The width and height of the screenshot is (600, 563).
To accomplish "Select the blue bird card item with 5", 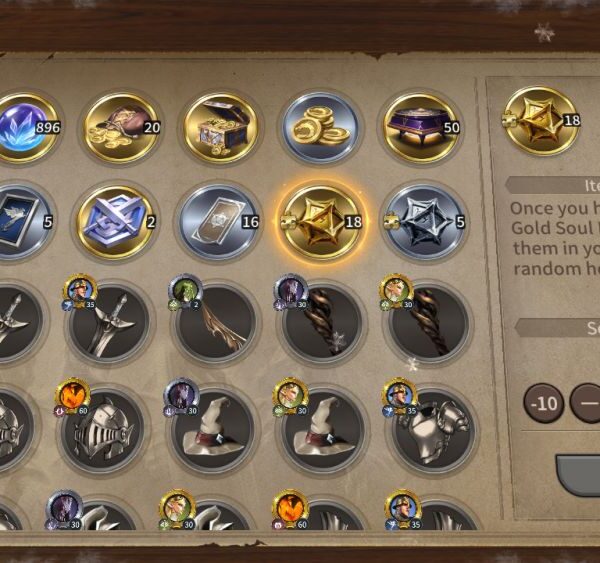I will pyautogui.click(x=23, y=222).
